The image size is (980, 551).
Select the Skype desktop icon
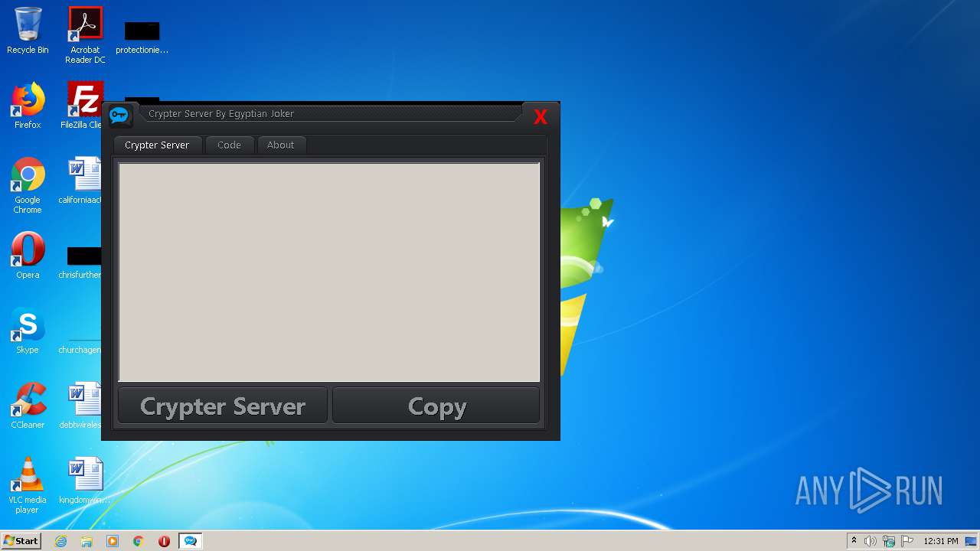click(x=28, y=331)
